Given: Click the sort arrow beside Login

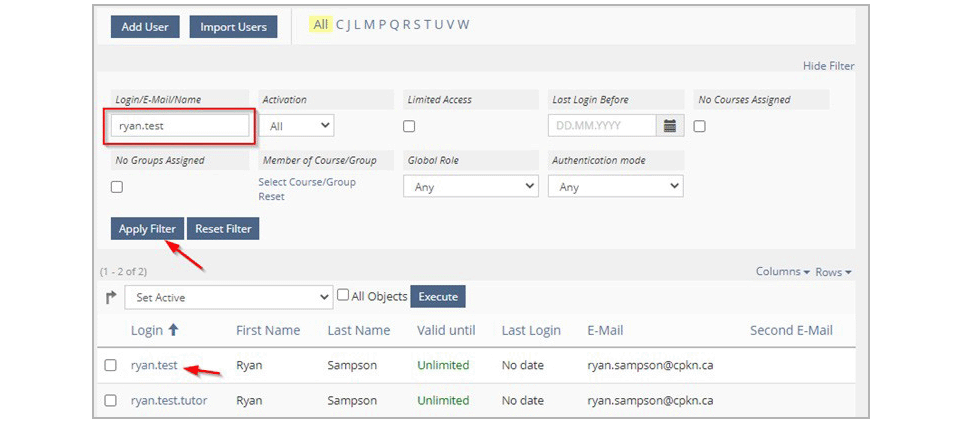Looking at the screenshot, I should (173, 330).
